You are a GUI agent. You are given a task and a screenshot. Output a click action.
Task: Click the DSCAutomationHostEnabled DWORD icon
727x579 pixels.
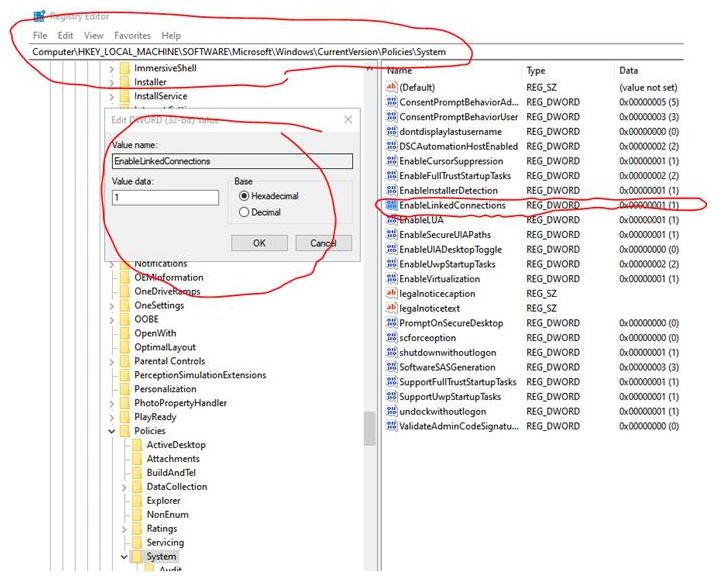pos(391,146)
